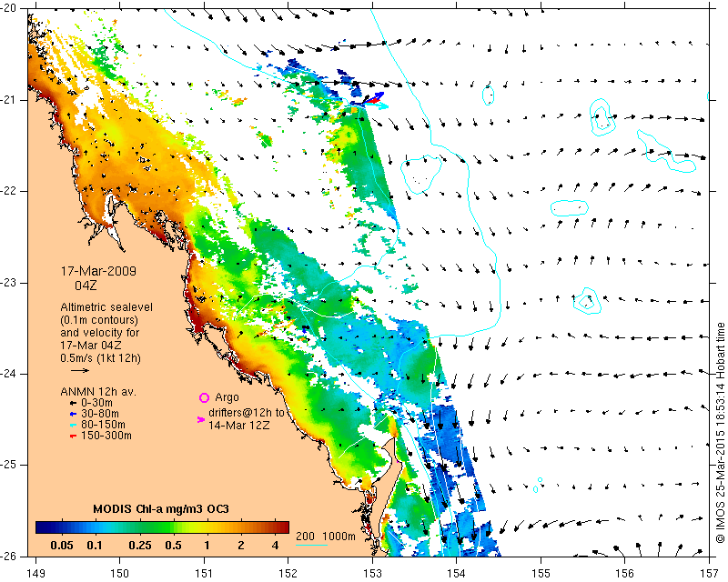The height and width of the screenshot is (582, 728).
Task: Click the longitude axis label '154'
Action: (457, 574)
